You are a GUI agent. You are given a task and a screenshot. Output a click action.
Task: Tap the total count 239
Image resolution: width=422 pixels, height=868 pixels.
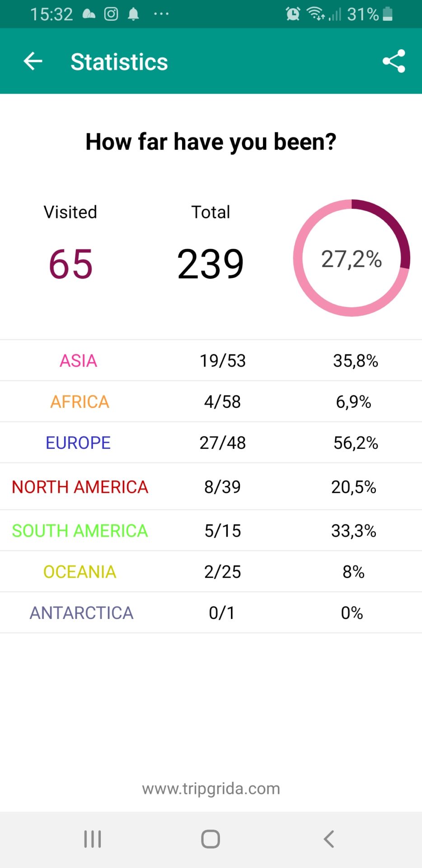[x=211, y=264]
